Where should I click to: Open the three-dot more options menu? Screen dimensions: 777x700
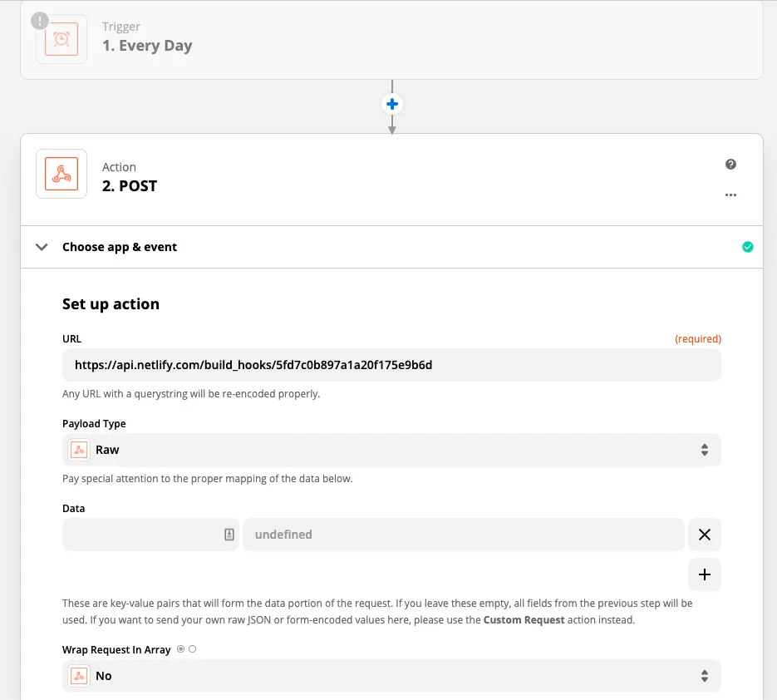click(730, 195)
